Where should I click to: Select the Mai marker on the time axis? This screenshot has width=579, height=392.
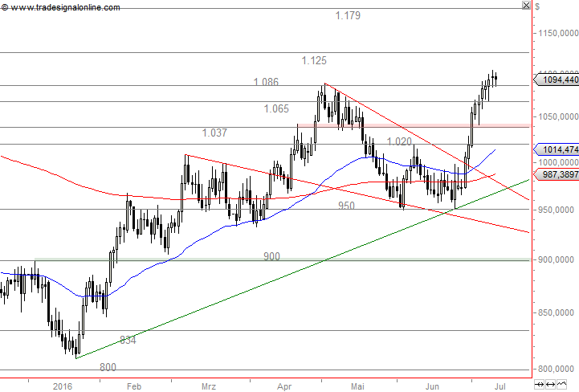pos(359,386)
